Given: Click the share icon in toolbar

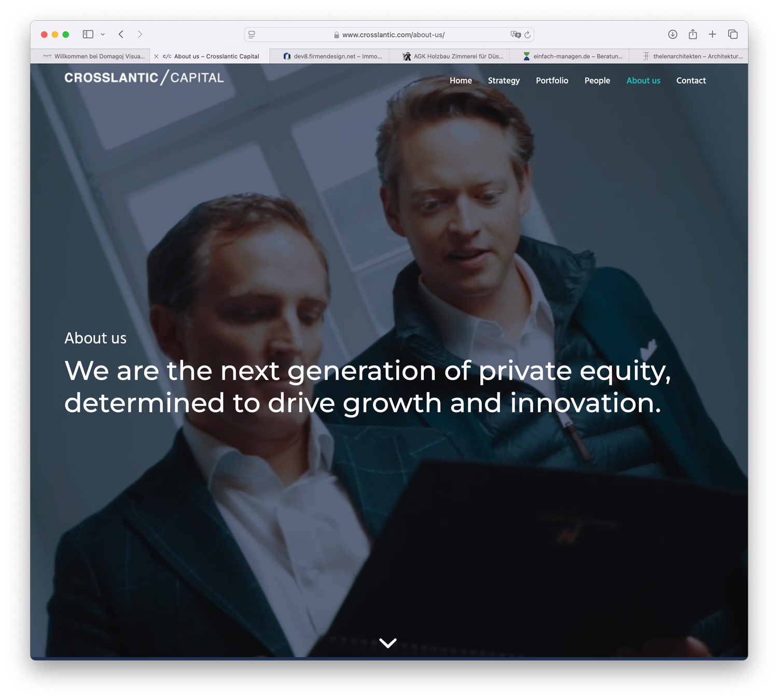Looking at the screenshot, I should click(x=693, y=34).
